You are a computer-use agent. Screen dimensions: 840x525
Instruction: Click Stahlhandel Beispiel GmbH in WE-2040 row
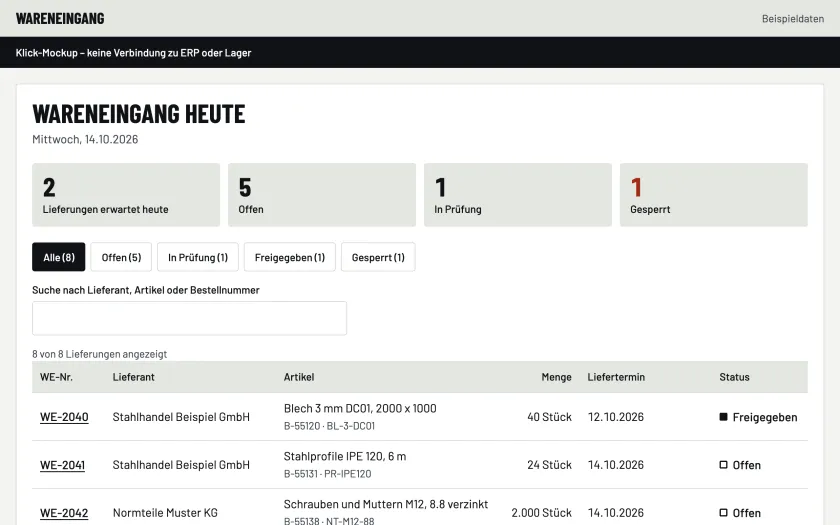(x=181, y=417)
